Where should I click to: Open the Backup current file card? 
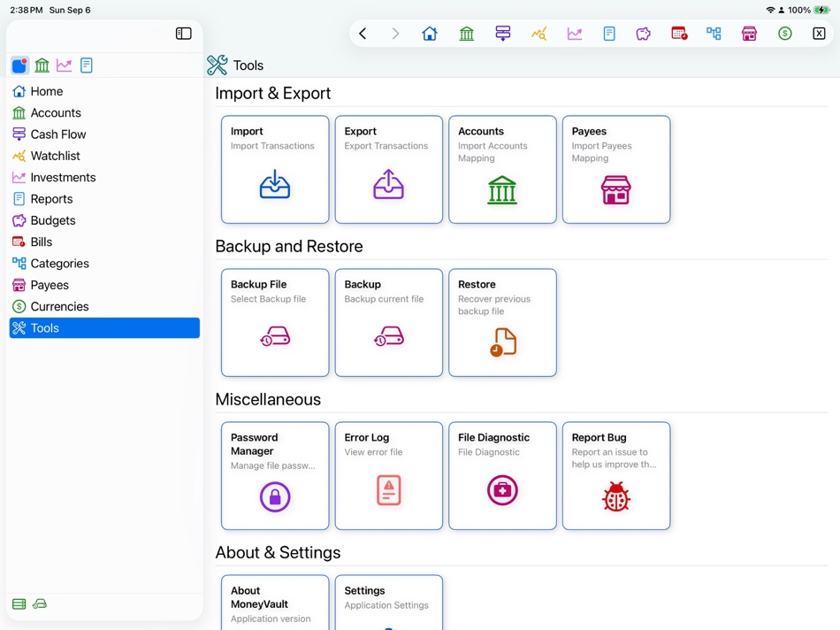pos(388,322)
